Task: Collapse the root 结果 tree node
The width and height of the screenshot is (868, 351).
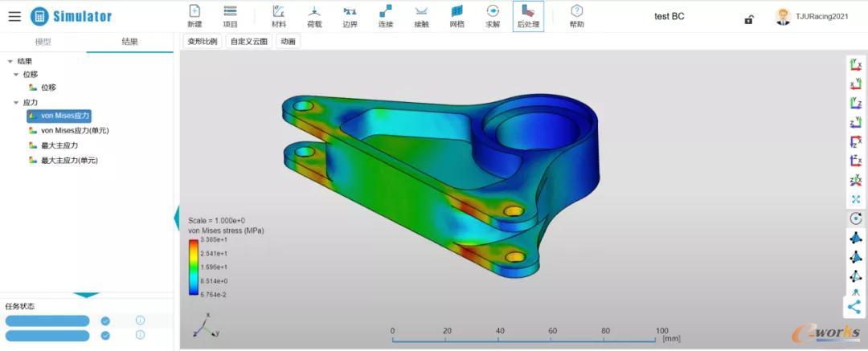Action: coord(10,62)
